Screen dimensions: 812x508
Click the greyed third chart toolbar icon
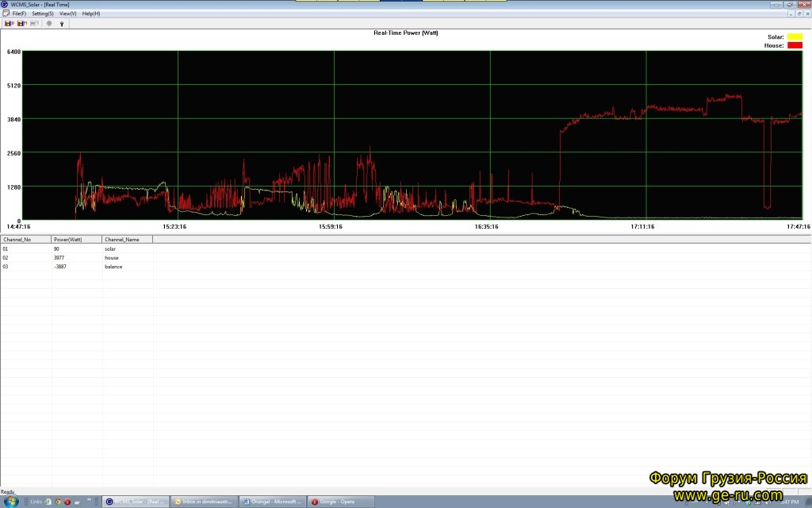(34, 23)
